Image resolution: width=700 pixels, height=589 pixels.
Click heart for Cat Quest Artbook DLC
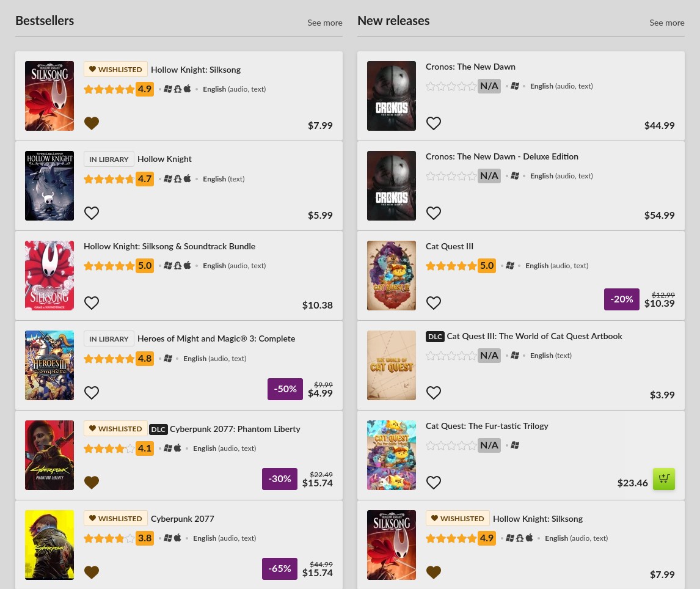coord(434,393)
